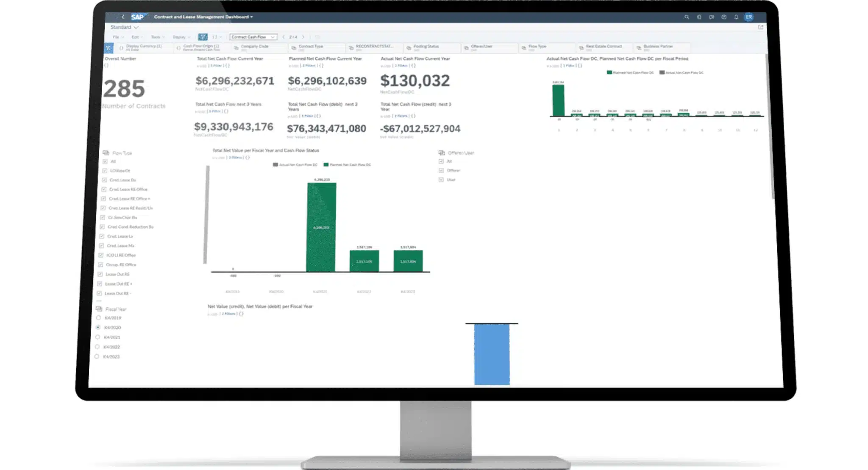This screenshot has height=470, width=868.
Task: Open the dashboard title dropdown arrow
Action: [x=252, y=17]
